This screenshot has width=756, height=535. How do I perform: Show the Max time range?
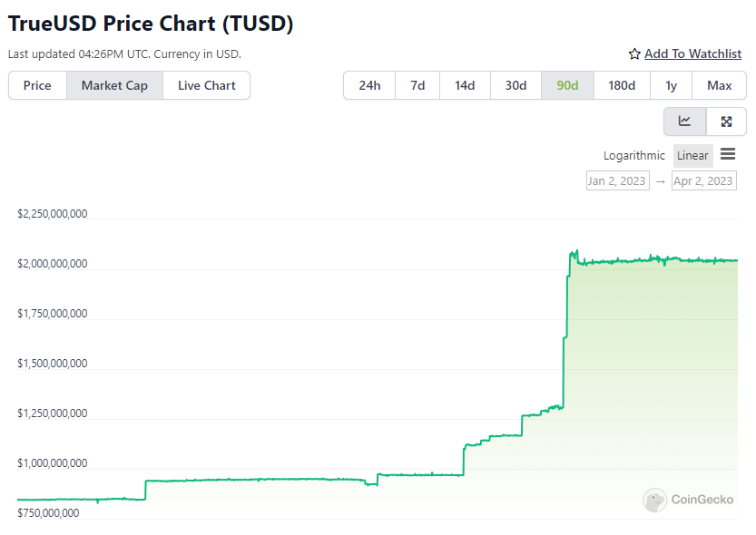point(720,86)
